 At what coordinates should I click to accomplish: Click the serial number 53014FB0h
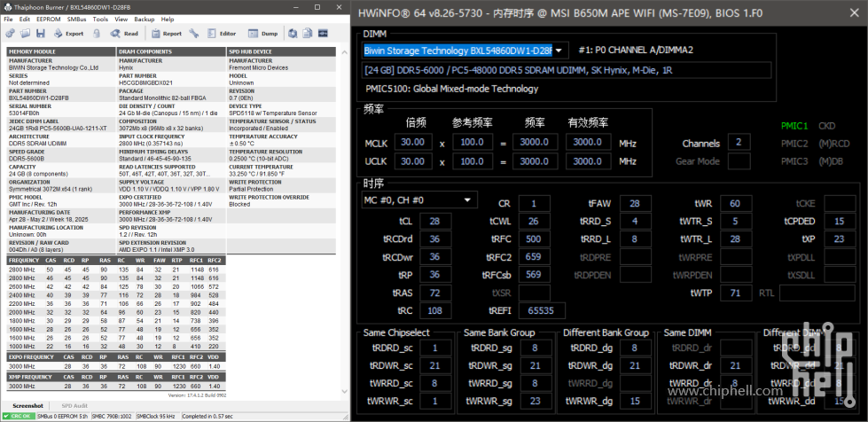pyautogui.click(x=24, y=113)
